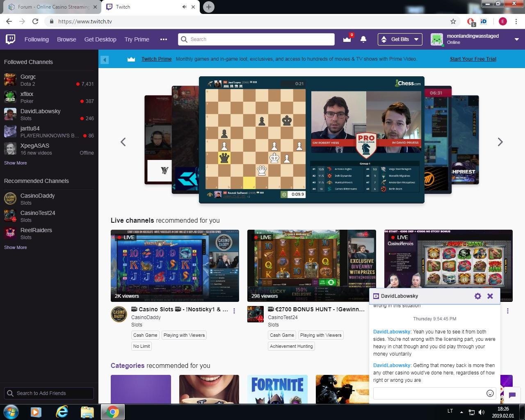Expand the user account menu
The image size is (525, 420).
coord(516,39)
